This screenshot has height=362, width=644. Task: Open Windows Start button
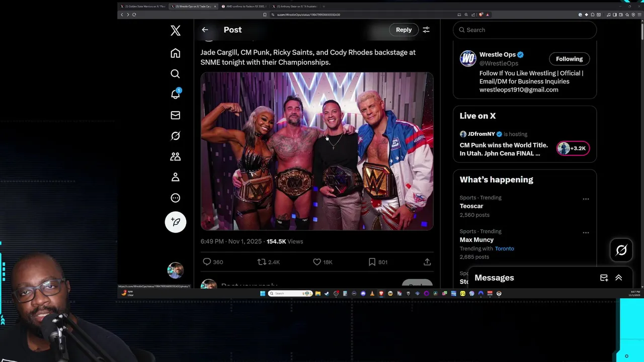coord(263,294)
